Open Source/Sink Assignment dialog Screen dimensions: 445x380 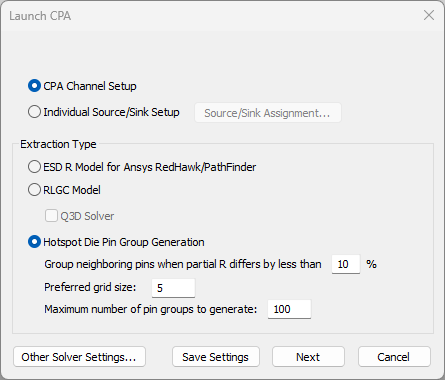tap(268, 113)
